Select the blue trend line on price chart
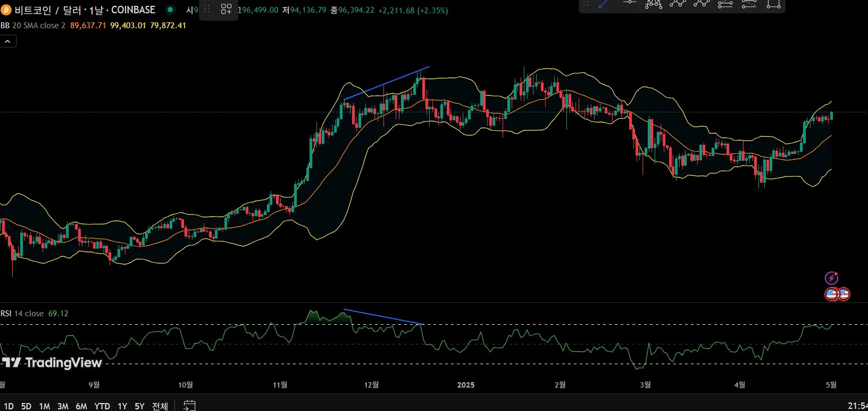The width and height of the screenshot is (868, 411). pyautogui.click(x=387, y=83)
